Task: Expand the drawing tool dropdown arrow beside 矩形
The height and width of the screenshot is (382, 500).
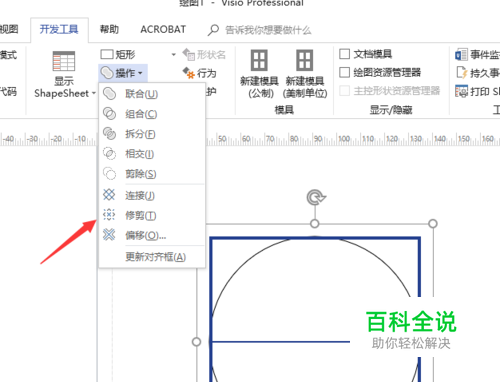Action: [173, 54]
